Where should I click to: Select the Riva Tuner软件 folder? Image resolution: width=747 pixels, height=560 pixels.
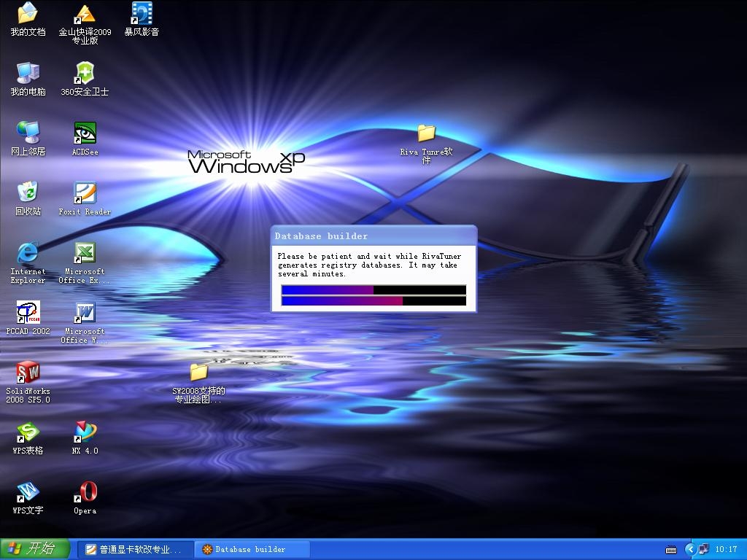pos(426,144)
